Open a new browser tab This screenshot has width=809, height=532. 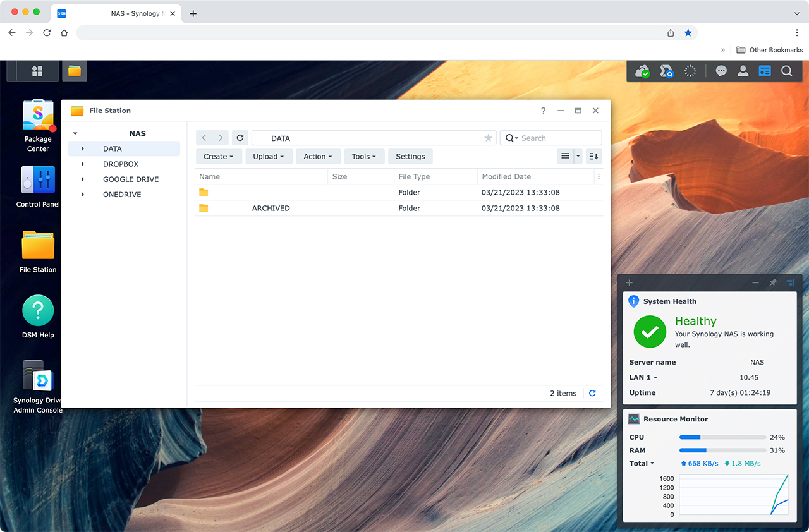click(193, 13)
